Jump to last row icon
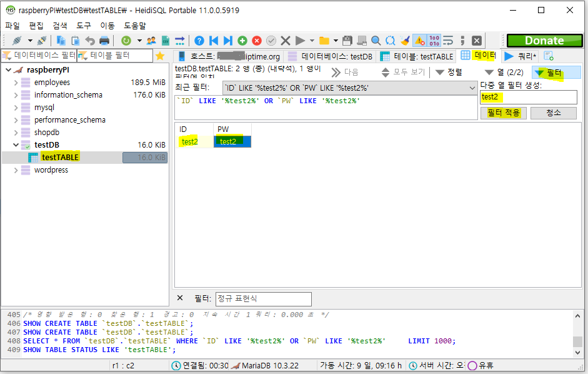588x374 pixels. 228,41
